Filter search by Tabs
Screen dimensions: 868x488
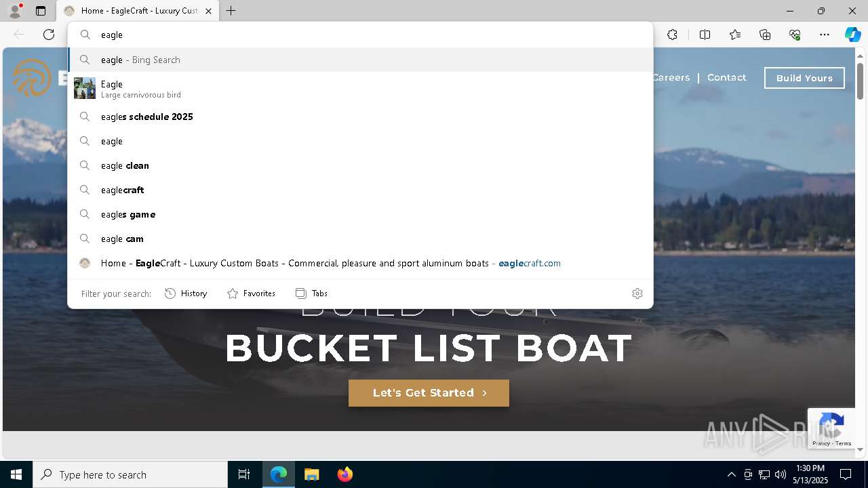coord(311,293)
